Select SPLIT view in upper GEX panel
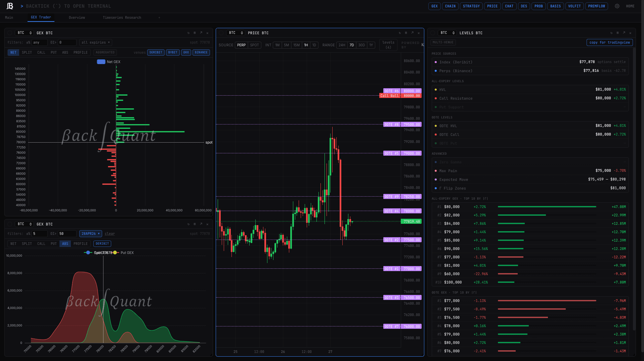644x361 pixels. tap(27, 52)
